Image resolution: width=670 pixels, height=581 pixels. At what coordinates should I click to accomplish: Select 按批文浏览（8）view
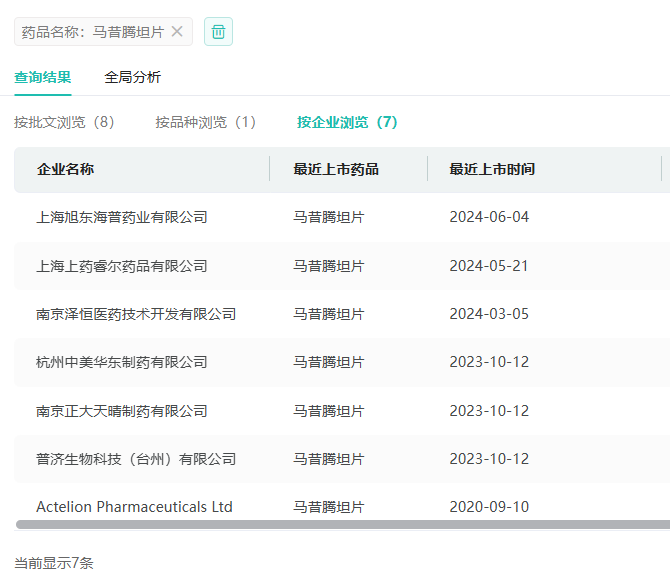[x=65, y=122]
